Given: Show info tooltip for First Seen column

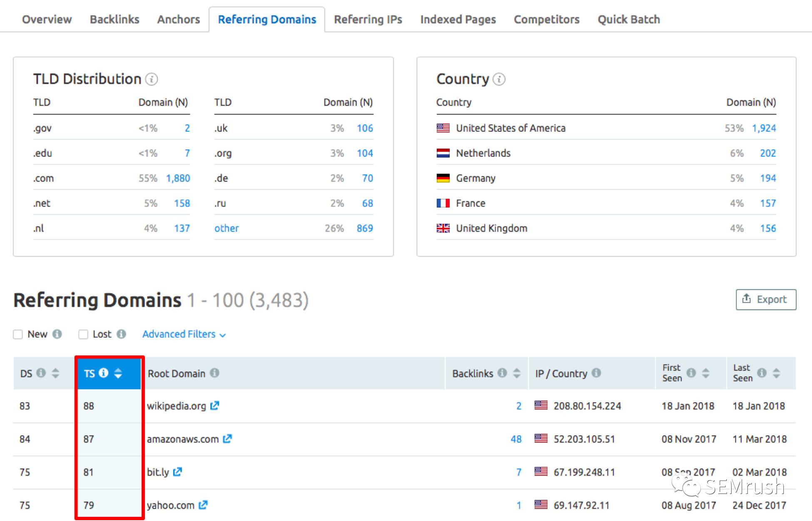Looking at the screenshot, I should click(x=691, y=373).
